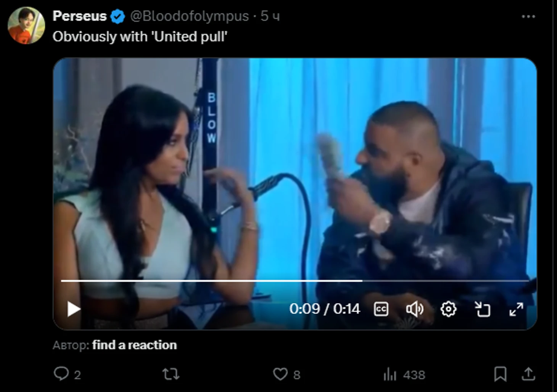This screenshot has width=557, height=392.
Task: Click the Perseus display name
Action: [x=79, y=16]
